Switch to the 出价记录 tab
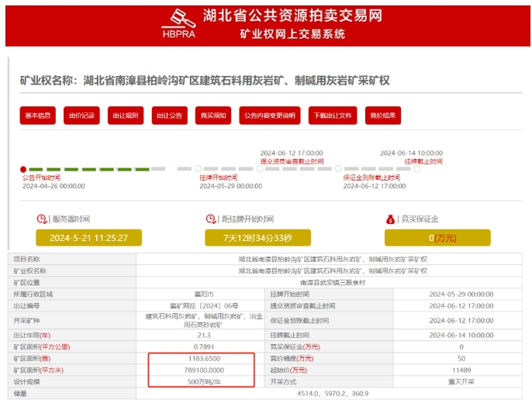The width and height of the screenshot is (532, 410). (x=82, y=115)
